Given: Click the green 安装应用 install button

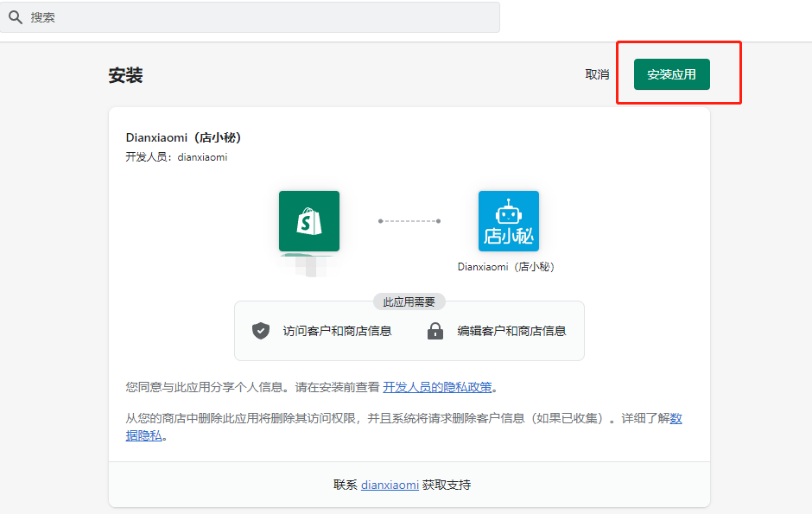Looking at the screenshot, I should (x=672, y=74).
